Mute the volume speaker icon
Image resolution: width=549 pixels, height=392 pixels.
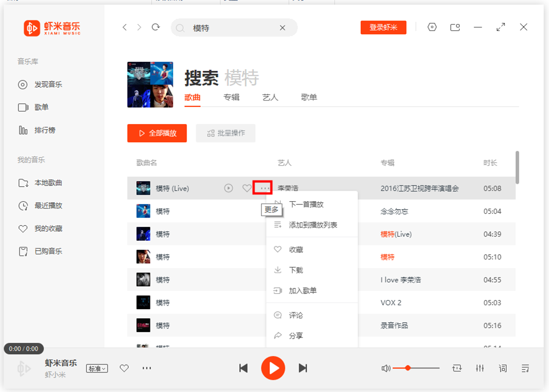386,369
